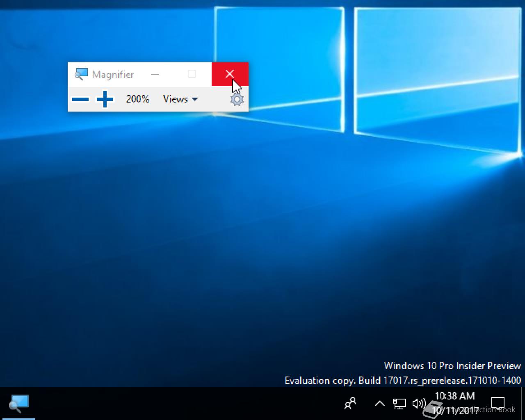This screenshot has width=525, height=420.
Task: Click the 200% zoom level readout
Action: [x=138, y=99]
